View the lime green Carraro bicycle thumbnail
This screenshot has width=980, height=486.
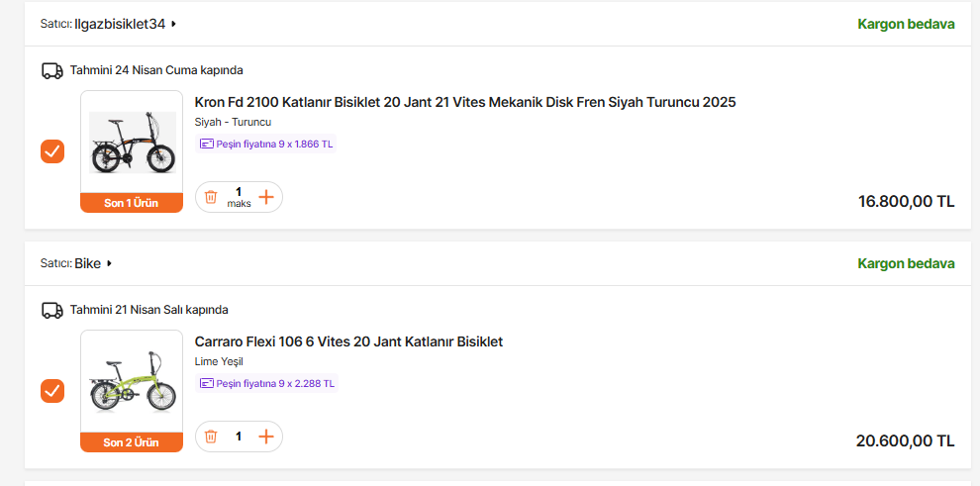pos(132,382)
